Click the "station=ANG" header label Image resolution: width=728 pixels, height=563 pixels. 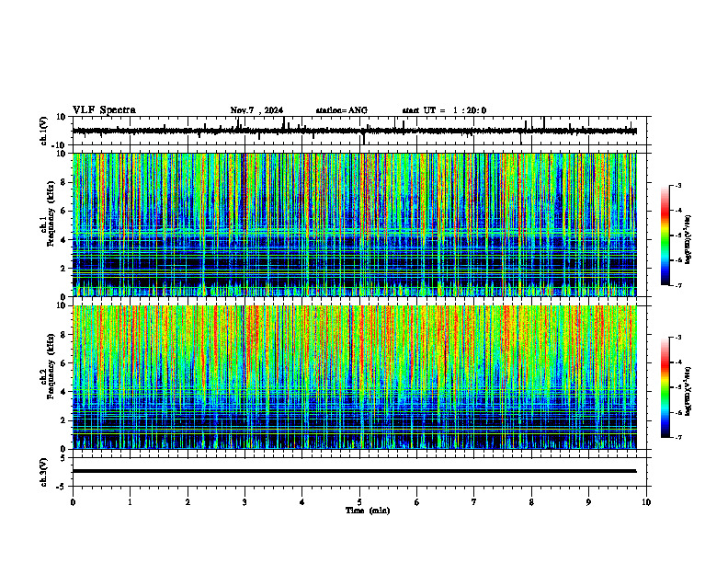342,110
